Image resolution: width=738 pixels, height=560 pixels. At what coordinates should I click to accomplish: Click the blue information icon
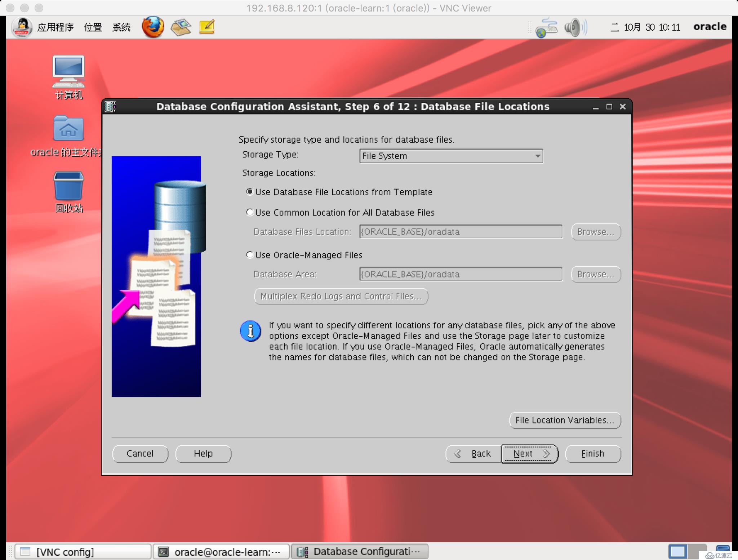[250, 331]
